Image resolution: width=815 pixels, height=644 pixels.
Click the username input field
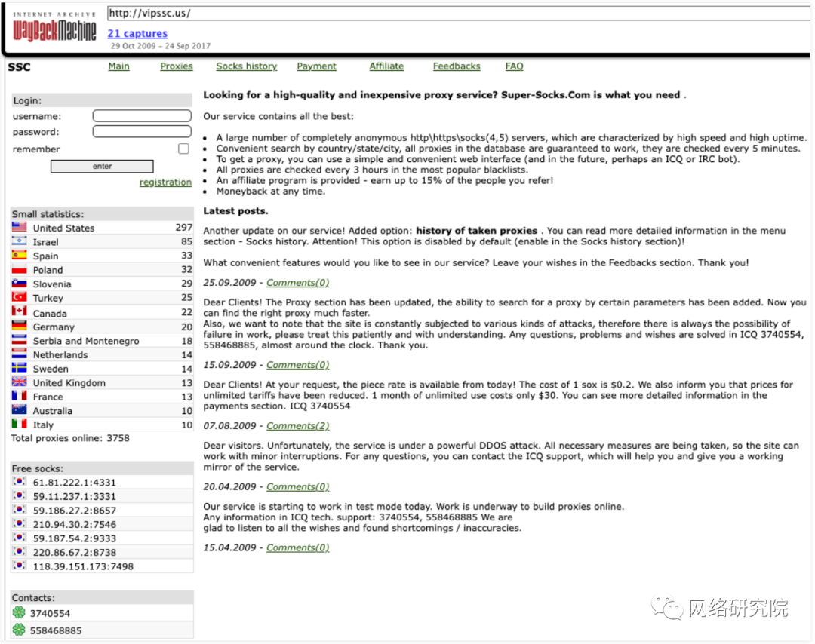142,116
